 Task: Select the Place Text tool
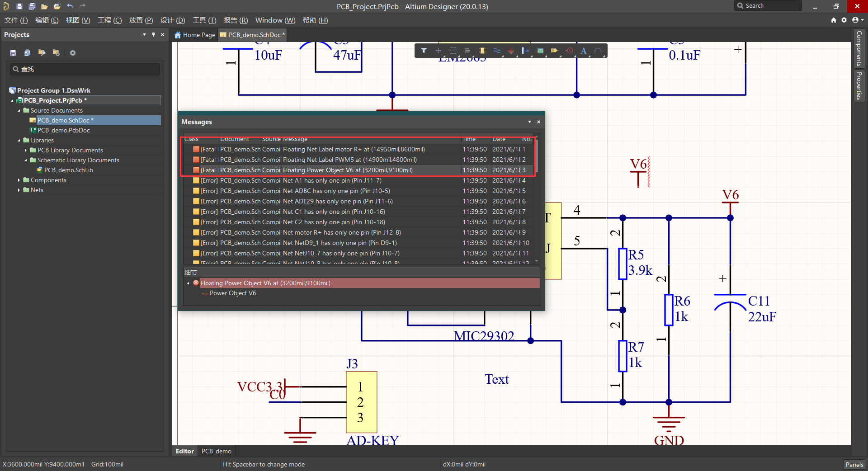pos(584,51)
